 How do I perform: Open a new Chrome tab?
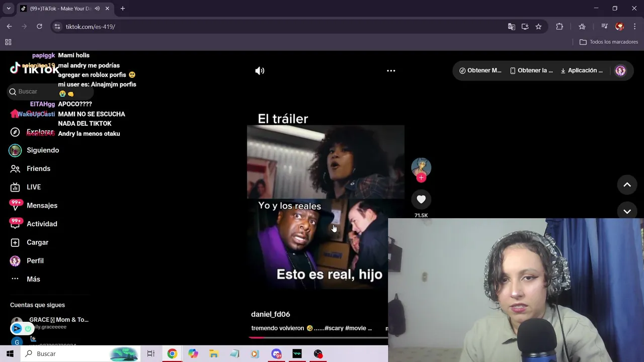pyautogui.click(x=122, y=9)
